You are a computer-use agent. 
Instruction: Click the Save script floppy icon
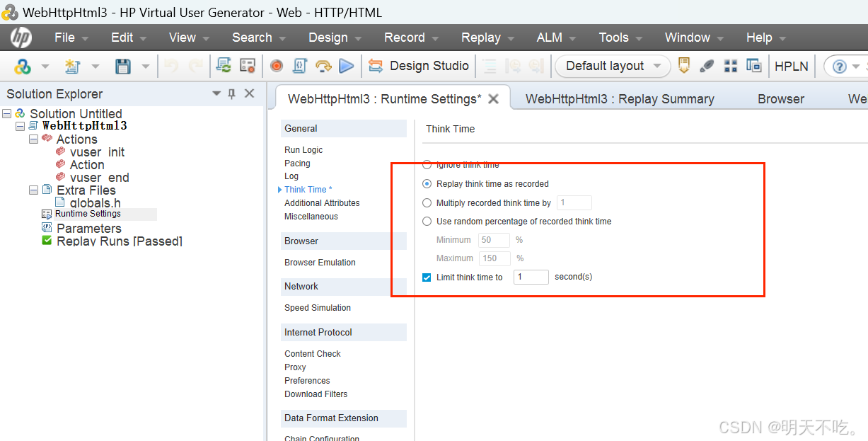(x=123, y=67)
